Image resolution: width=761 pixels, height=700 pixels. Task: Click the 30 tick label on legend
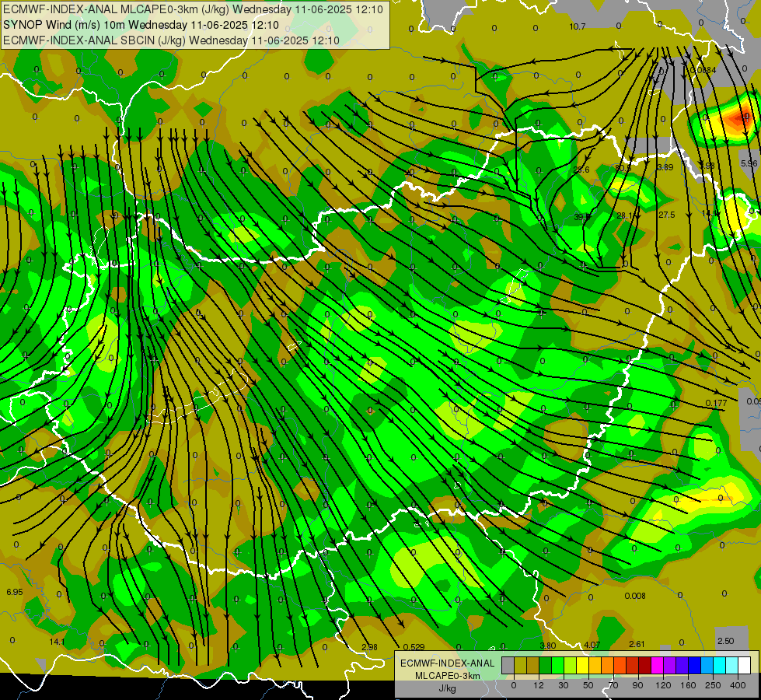563,685
